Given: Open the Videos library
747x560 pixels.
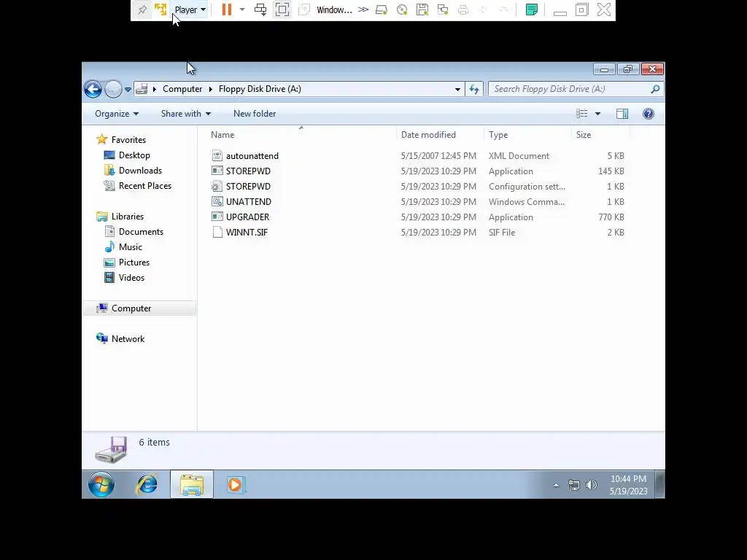Looking at the screenshot, I should [x=131, y=278].
